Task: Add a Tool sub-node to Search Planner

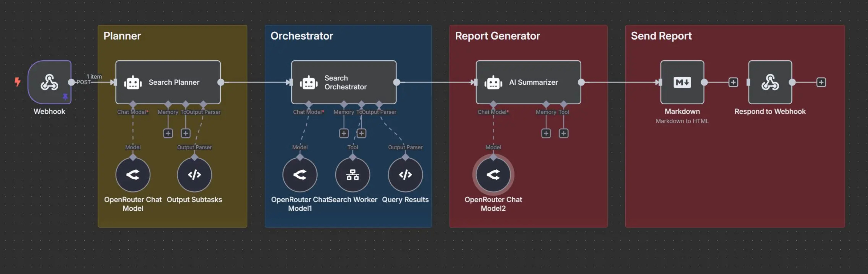Action: [x=186, y=133]
